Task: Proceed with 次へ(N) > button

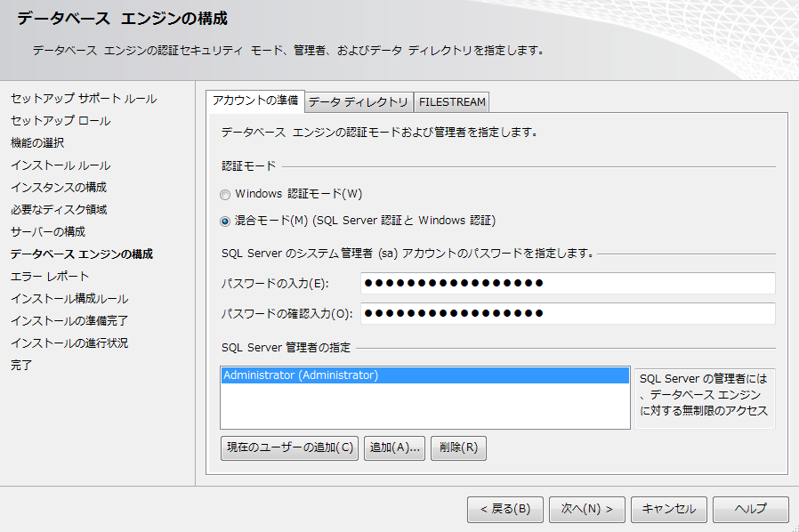Action: (x=587, y=509)
